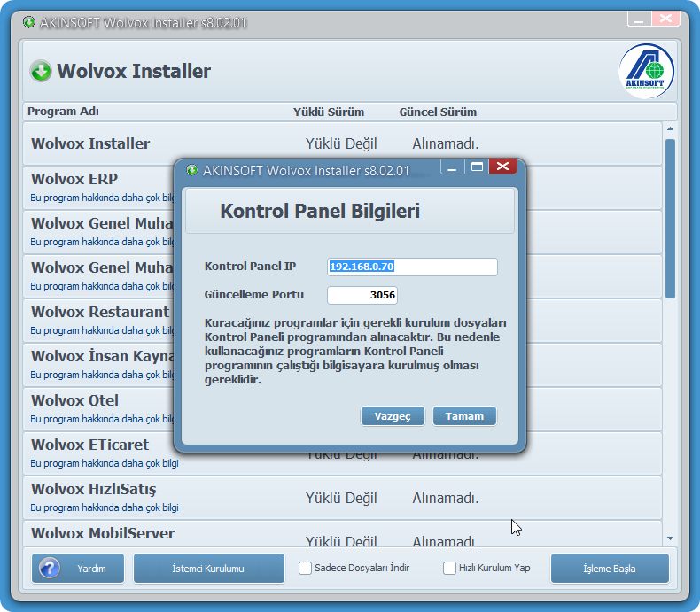Click the main window title bar green icon
This screenshot has height=612, width=700.
29,22
